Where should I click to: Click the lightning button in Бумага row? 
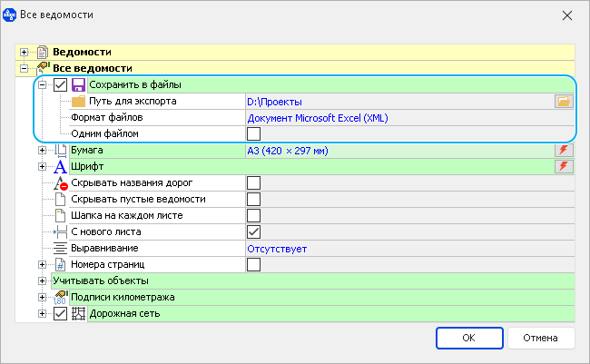[564, 150]
